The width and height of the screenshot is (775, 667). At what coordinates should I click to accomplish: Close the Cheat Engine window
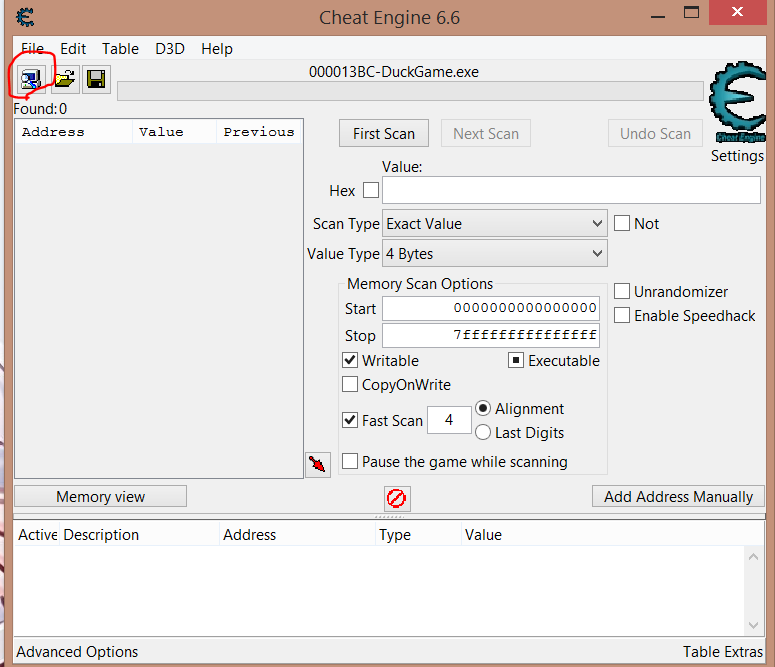737,12
